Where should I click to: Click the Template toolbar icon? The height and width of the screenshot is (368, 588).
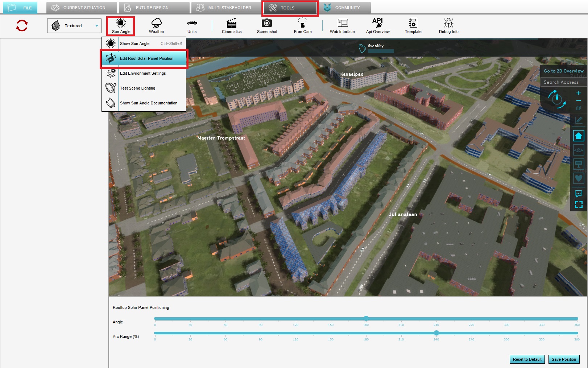click(x=413, y=26)
